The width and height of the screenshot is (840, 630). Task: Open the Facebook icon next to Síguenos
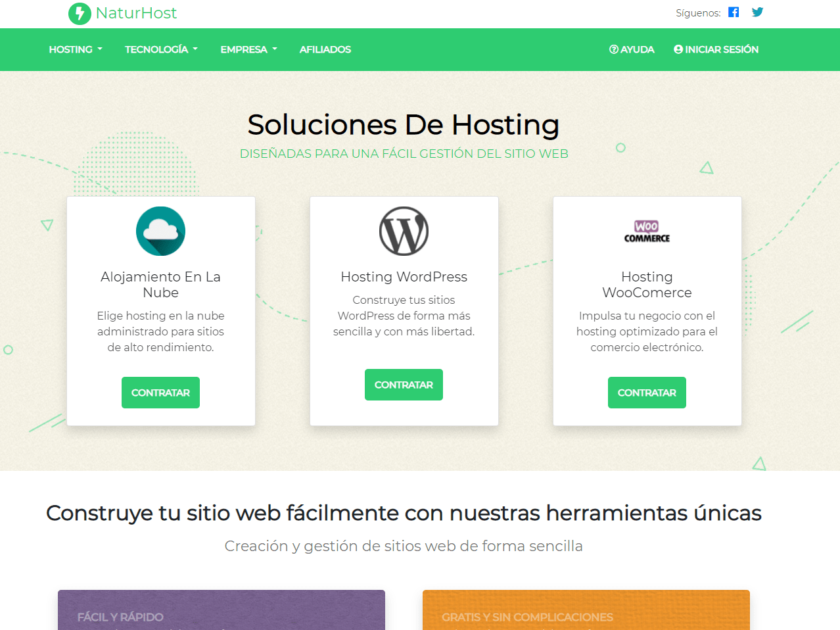pos(734,12)
